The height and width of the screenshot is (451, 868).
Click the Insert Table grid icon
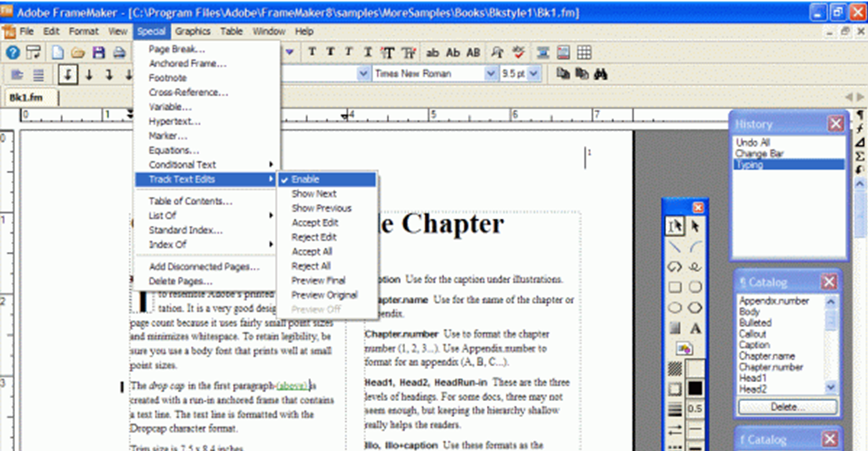(584, 52)
